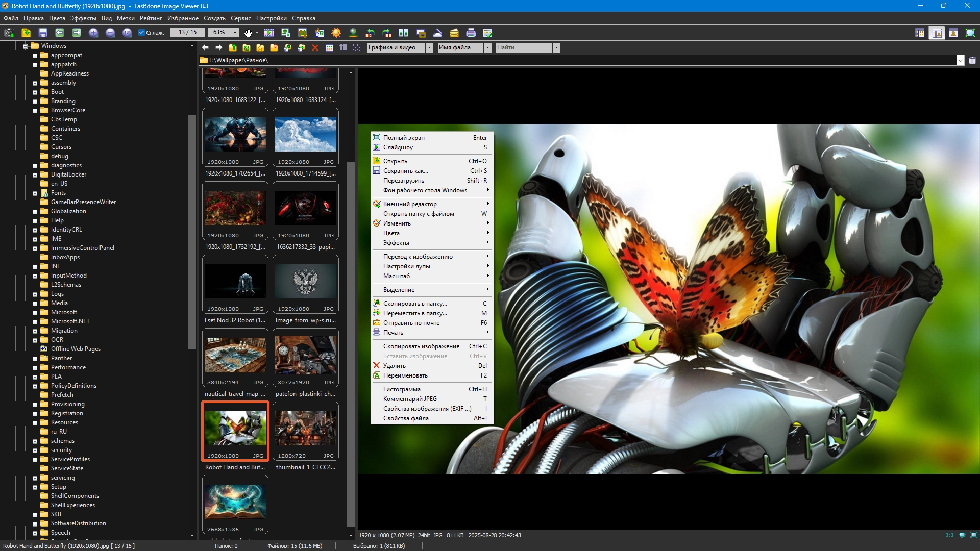Click the Zoom Out toolbar icon
The image size is (980, 551).
click(x=110, y=33)
